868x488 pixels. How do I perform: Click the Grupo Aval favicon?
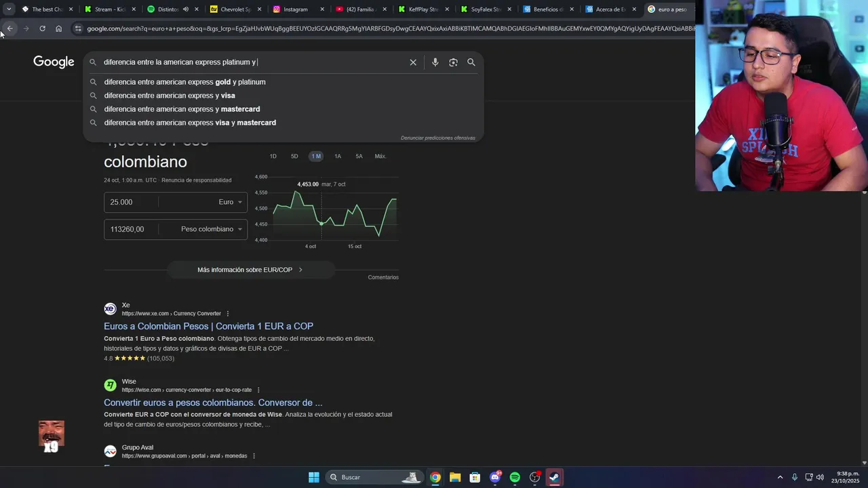click(x=110, y=451)
